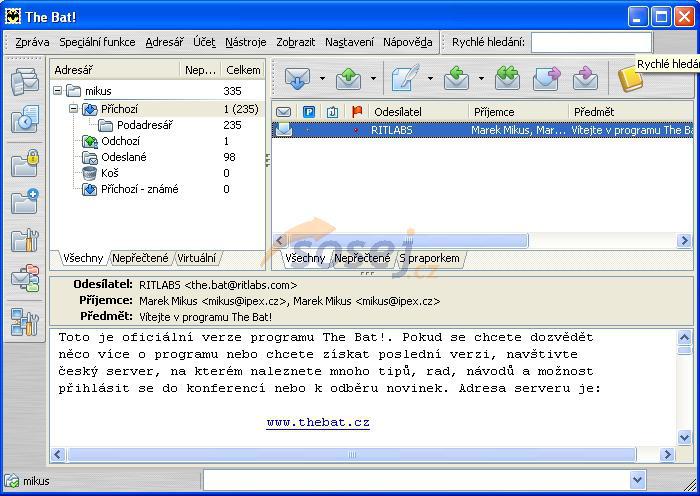Click the Adresář column header in folder pane

pos(115,70)
